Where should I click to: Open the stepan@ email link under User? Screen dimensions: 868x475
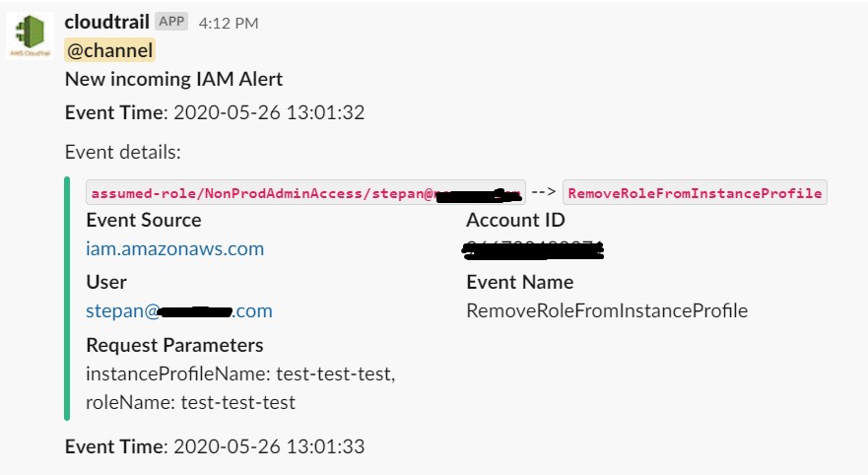[x=179, y=310]
